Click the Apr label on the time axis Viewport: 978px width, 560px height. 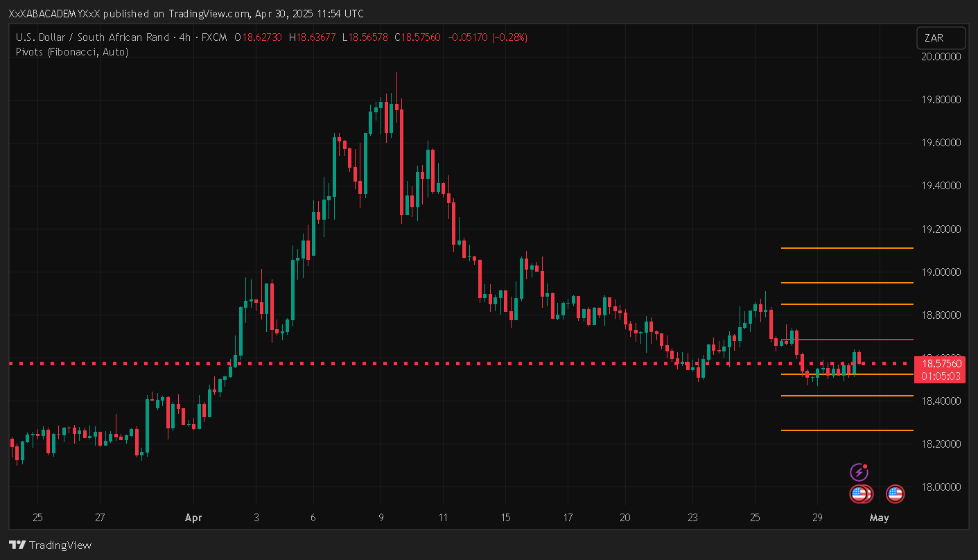tap(193, 518)
